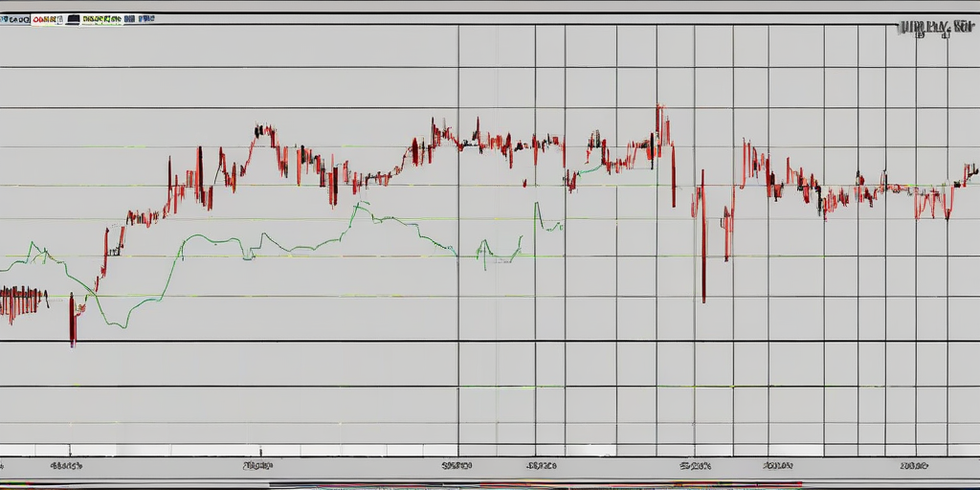Click the fourth x-axis date label
The width and height of the screenshot is (980, 490).
tap(541, 466)
